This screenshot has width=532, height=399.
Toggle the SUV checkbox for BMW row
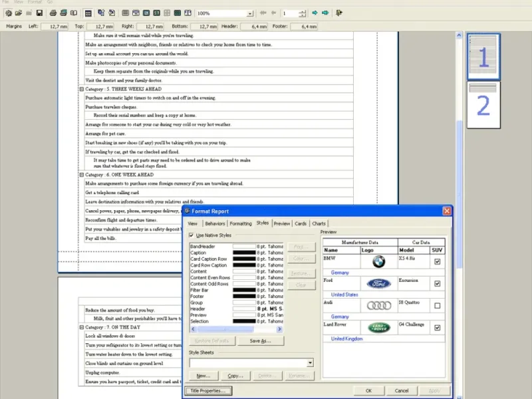click(436, 262)
